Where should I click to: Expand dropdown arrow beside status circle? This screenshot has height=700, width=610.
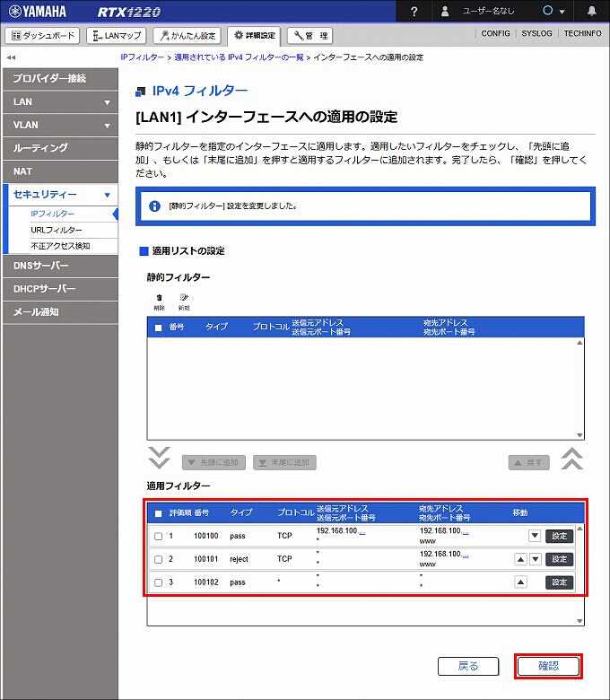[562, 12]
